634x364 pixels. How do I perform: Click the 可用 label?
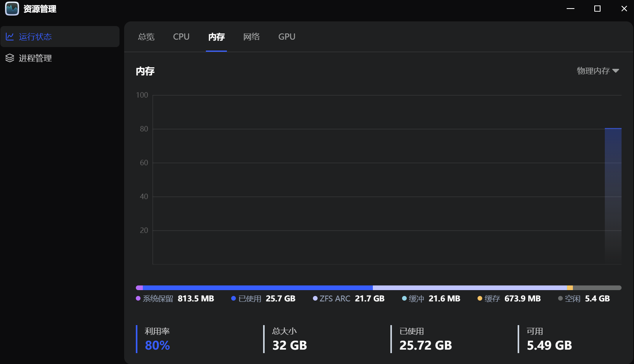tap(535, 331)
